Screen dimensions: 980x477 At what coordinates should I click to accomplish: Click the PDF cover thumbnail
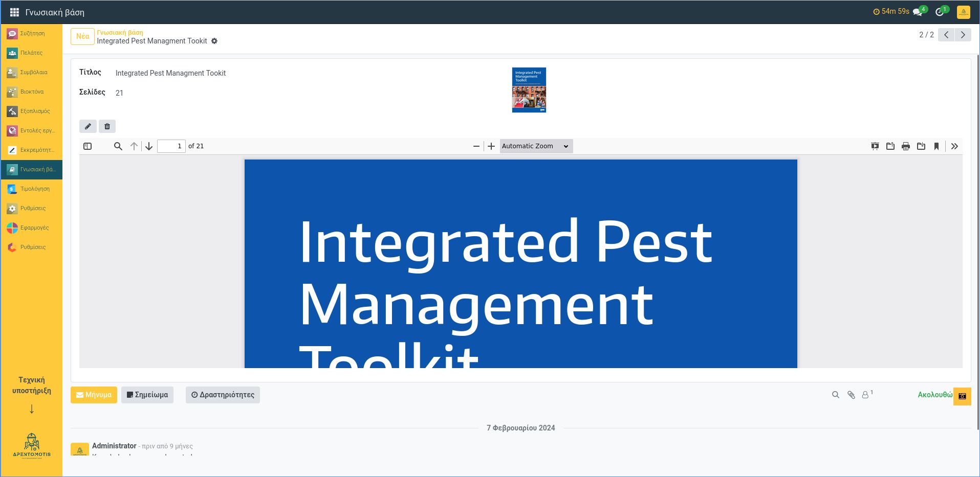click(x=529, y=90)
